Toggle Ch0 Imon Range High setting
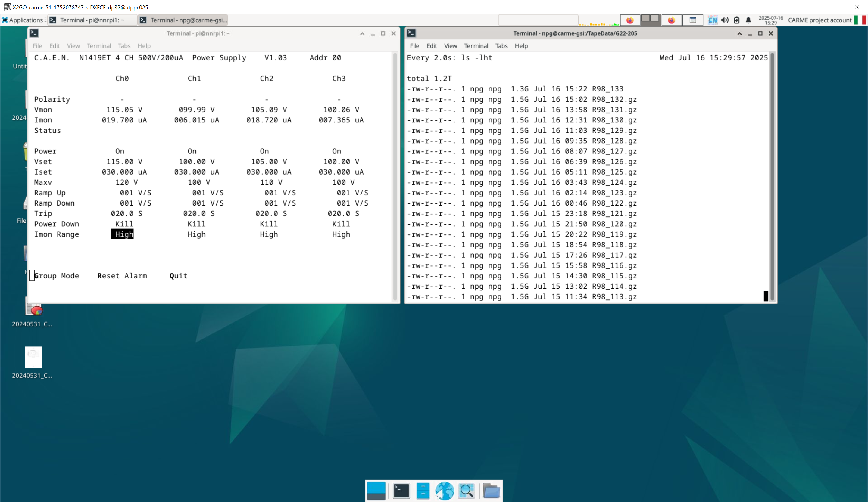 click(x=122, y=234)
